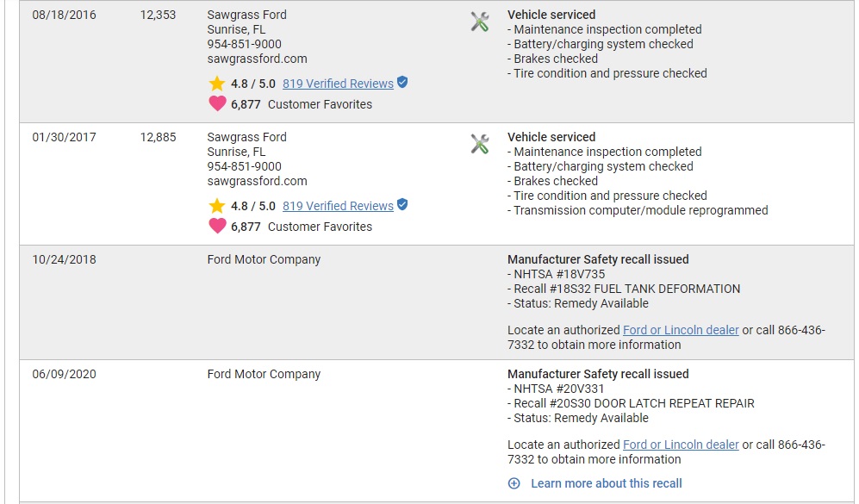The width and height of the screenshot is (859, 504).
Task: Click Vehicle serviced heading for 01/30/2017
Action: (x=551, y=137)
